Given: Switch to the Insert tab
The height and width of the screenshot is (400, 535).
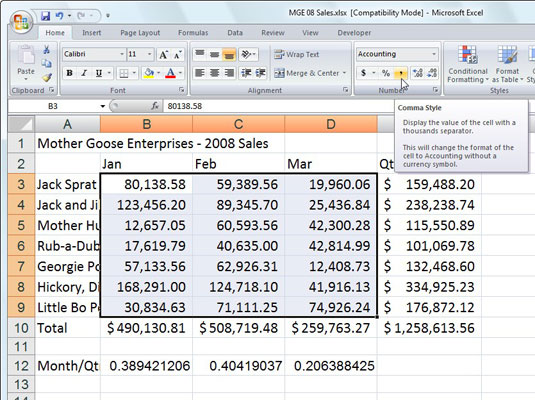Looking at the screenshot, I should click(x=91, y=33).
